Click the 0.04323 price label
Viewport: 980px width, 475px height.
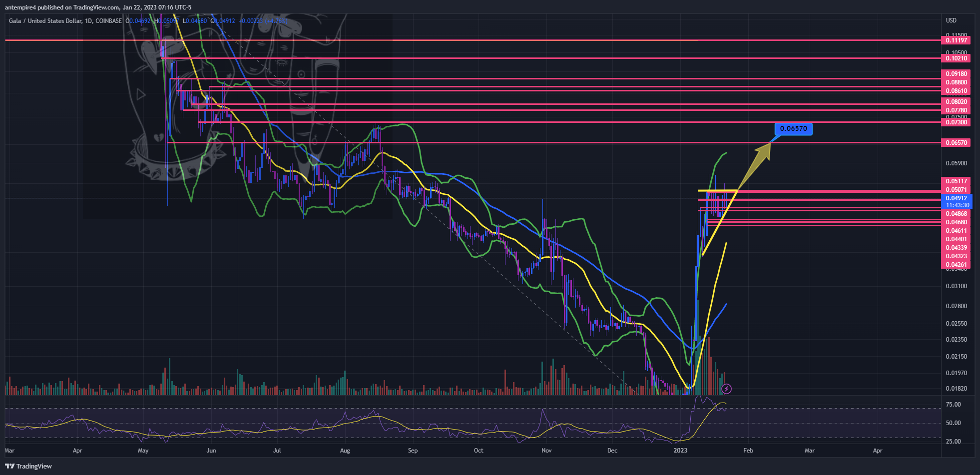[x=956, y=256]
